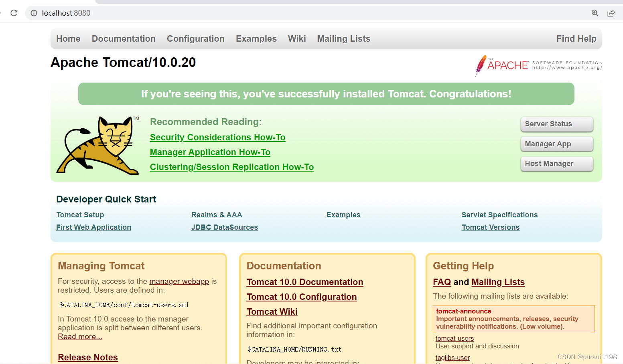The height and width of the screenshot is (364, 623).
Task: Click the manager webapp link
Action: 179,281
